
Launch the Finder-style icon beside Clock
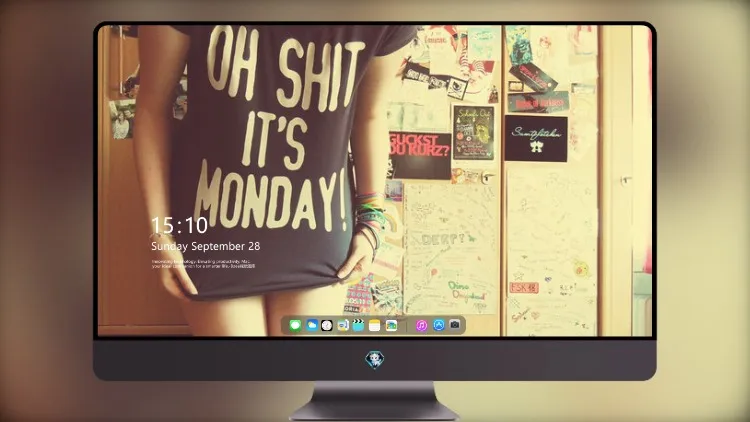point(343,326)
